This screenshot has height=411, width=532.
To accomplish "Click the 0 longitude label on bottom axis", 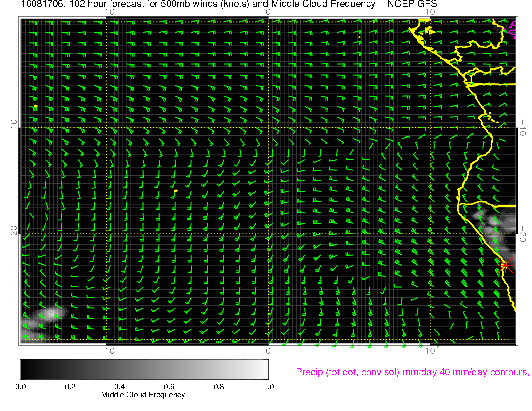I will [x=268, y=350].
